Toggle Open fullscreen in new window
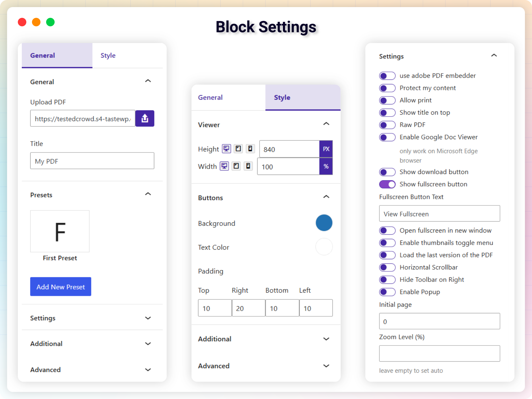The image size is (532, 399). (387, 231)
